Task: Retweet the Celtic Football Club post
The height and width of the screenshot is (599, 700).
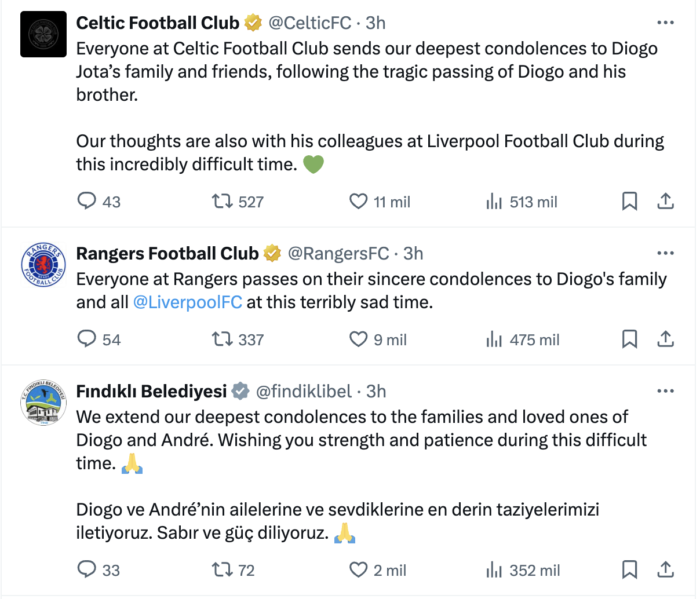Action: click(x=221, y=201)
